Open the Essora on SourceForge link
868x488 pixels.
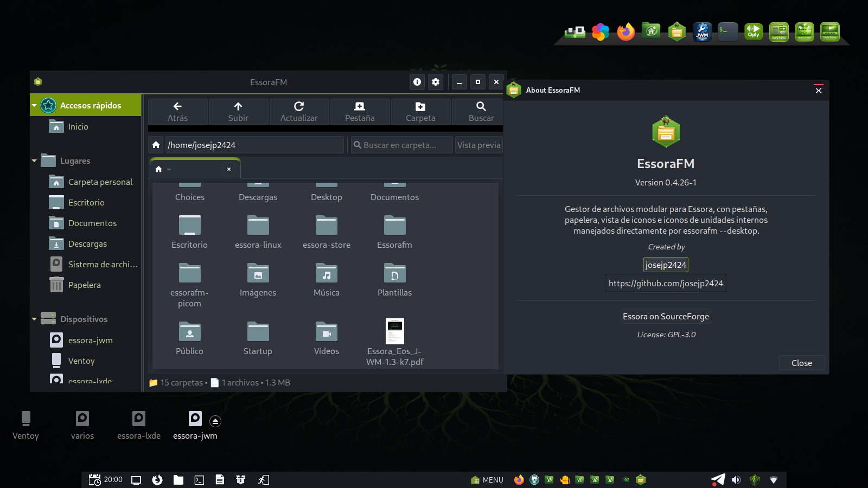pos(666,316)
